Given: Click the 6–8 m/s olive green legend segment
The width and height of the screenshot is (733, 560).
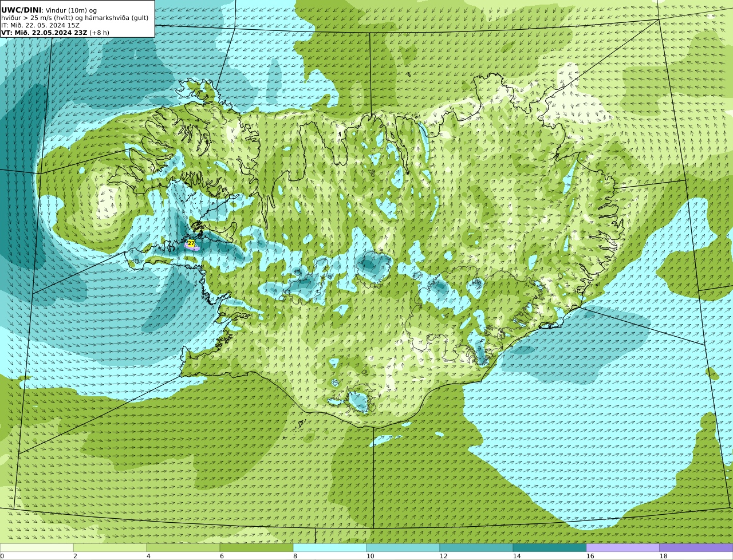Looking at the screenshot, I should coord(257,548).
